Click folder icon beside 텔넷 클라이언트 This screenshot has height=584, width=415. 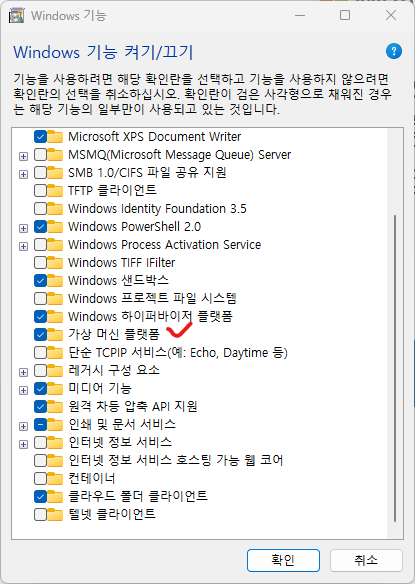point(55,514)
